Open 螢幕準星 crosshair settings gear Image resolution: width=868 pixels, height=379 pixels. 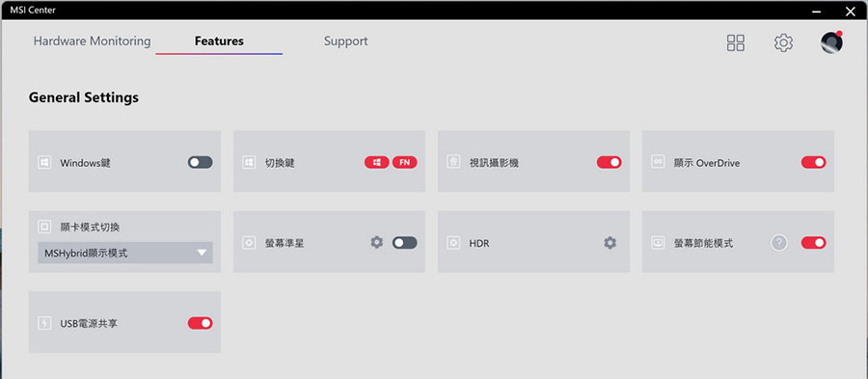(x=377, y=242)
